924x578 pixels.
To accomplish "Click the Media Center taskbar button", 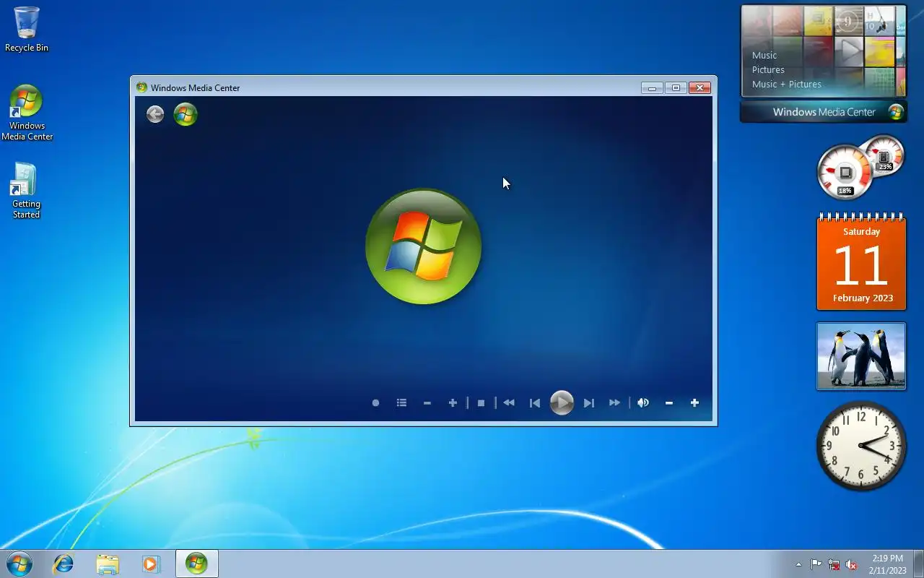I will (196, 564).
